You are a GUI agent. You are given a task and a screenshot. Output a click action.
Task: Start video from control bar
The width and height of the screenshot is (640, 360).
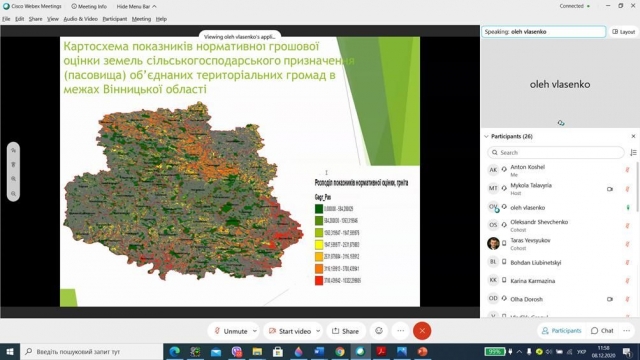pos(290,331)
